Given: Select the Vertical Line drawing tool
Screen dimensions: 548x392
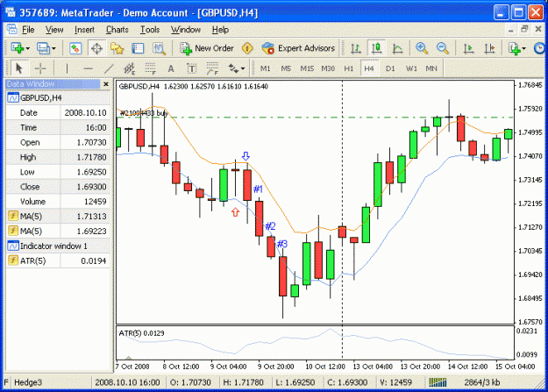Looking at the screenshot, I should (x=67, y=68).
